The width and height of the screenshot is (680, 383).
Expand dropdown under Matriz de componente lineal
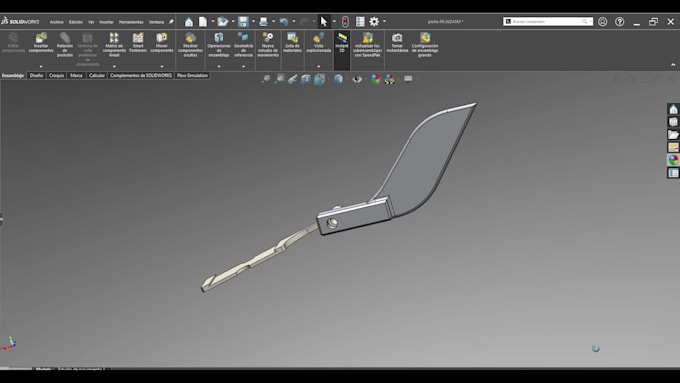[114, 66]
